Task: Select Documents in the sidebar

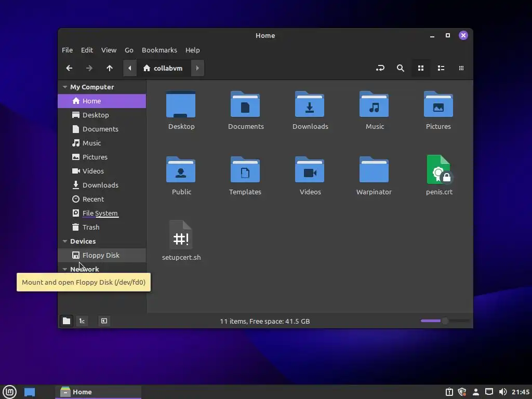Action: (102, 129)
